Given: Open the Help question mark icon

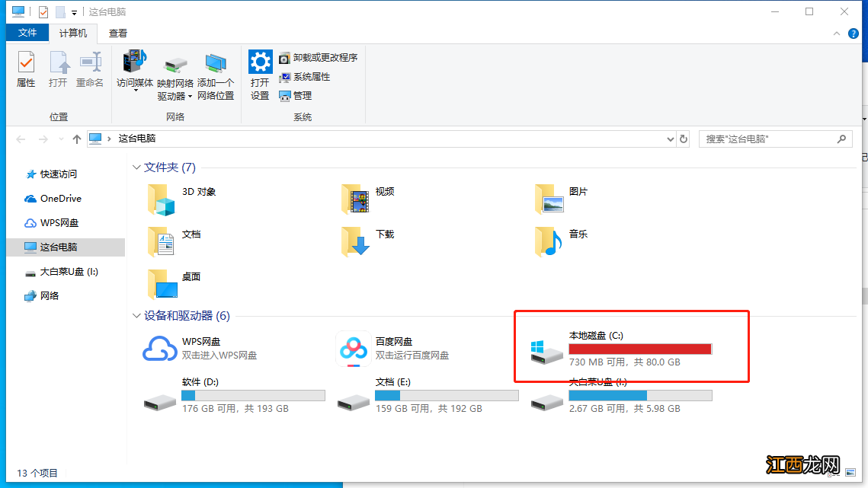Looking at the screenshot, I should coord(853,33).
